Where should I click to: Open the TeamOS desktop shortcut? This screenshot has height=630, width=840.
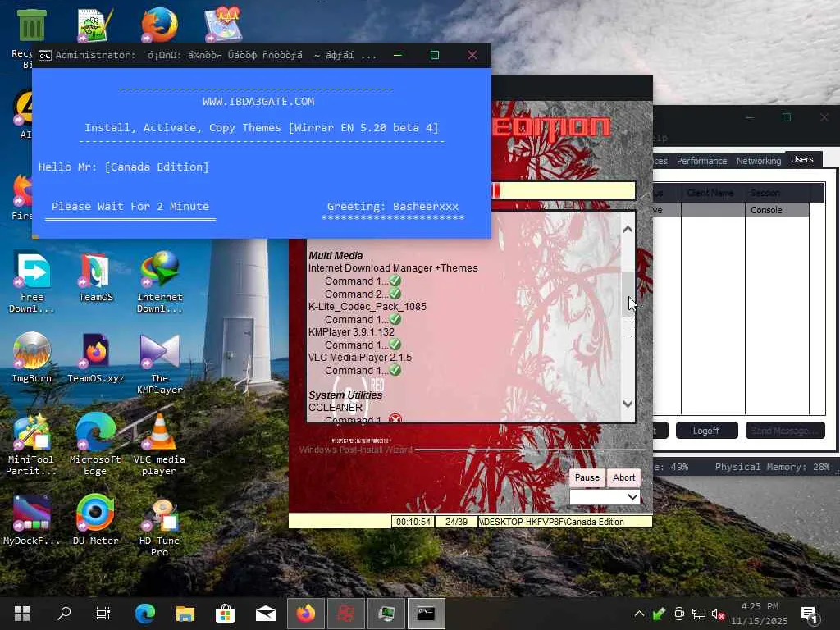point(95,277)
